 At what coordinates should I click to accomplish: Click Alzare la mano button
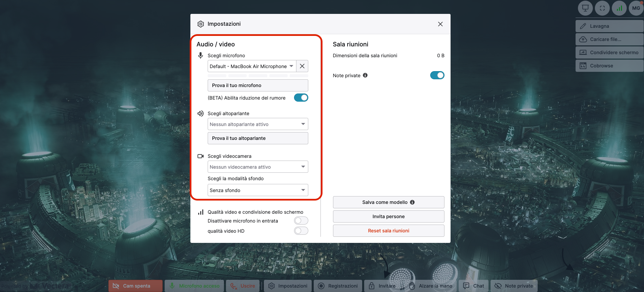pyautogui.click(x=431, y=286)
